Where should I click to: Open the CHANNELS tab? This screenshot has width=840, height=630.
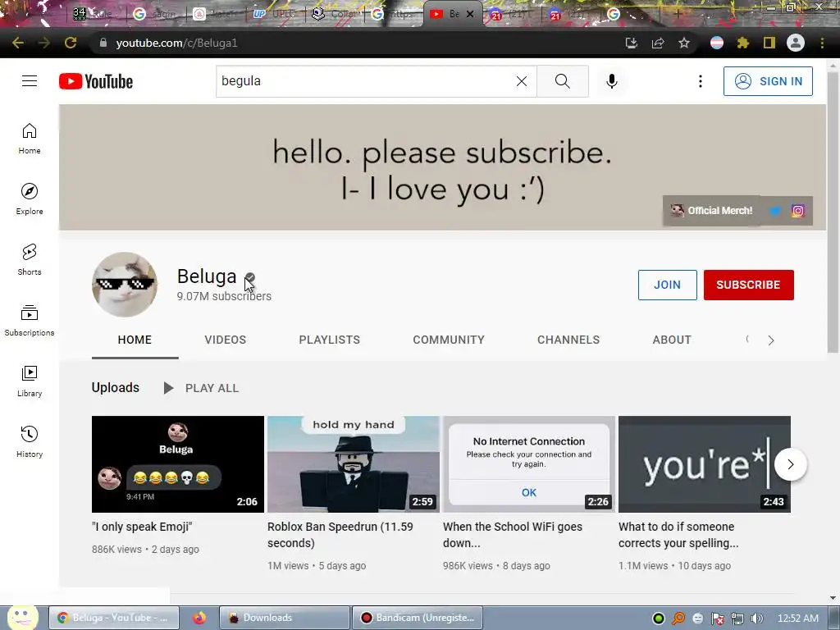(x=568, y=340)
